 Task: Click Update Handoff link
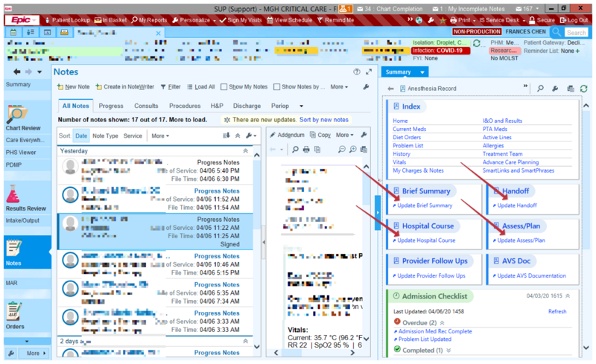point(517,205)
